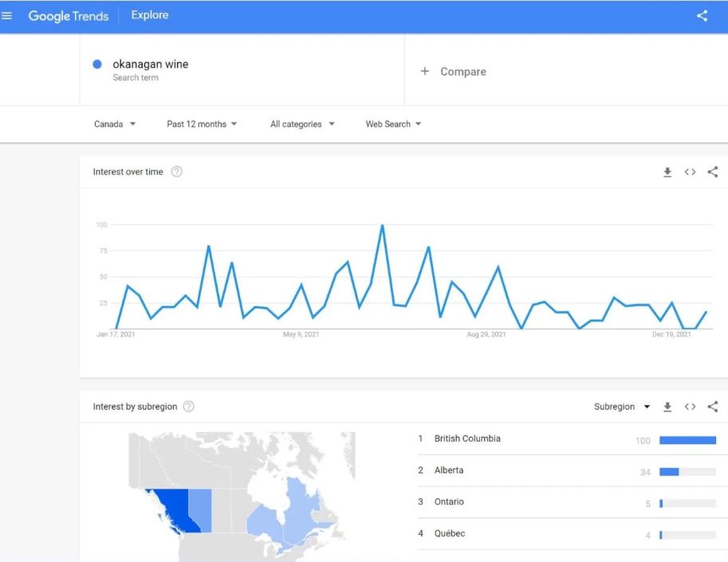Expand the Past 12 months dropdown
Viewport: 728px width, 562px height.
(202, 124)
